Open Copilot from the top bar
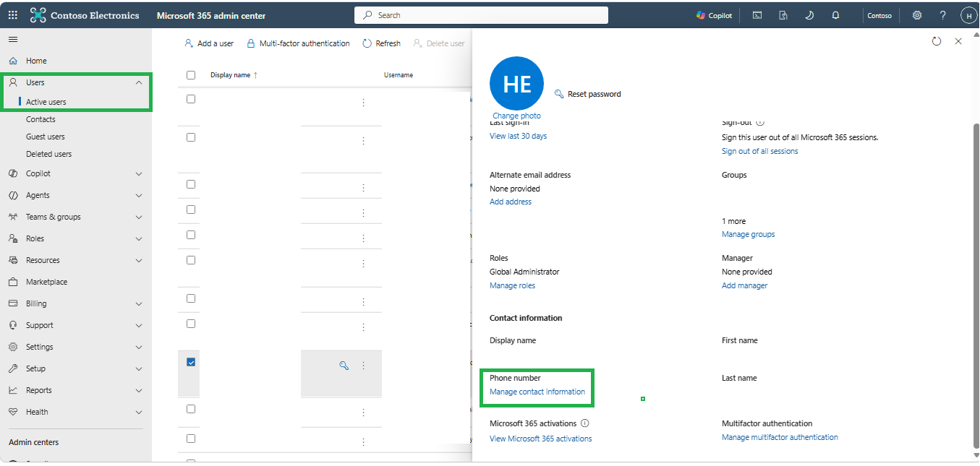This screenshot has height=466, width=980. 715,15
